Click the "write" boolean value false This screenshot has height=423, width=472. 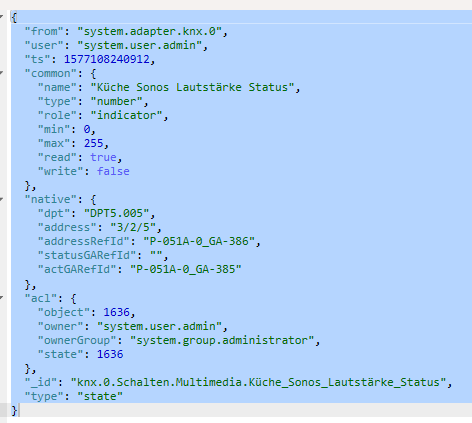pos(113,171)
